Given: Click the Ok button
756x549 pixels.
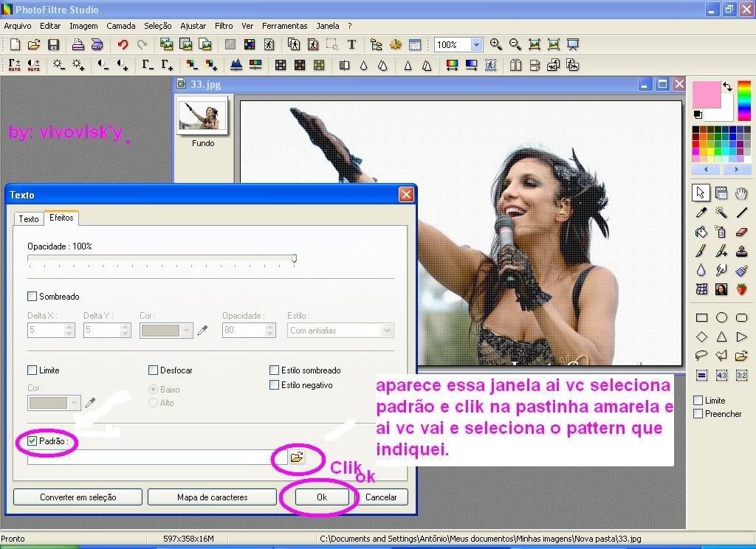Looking at the screenshot, I should coord(322,497).
